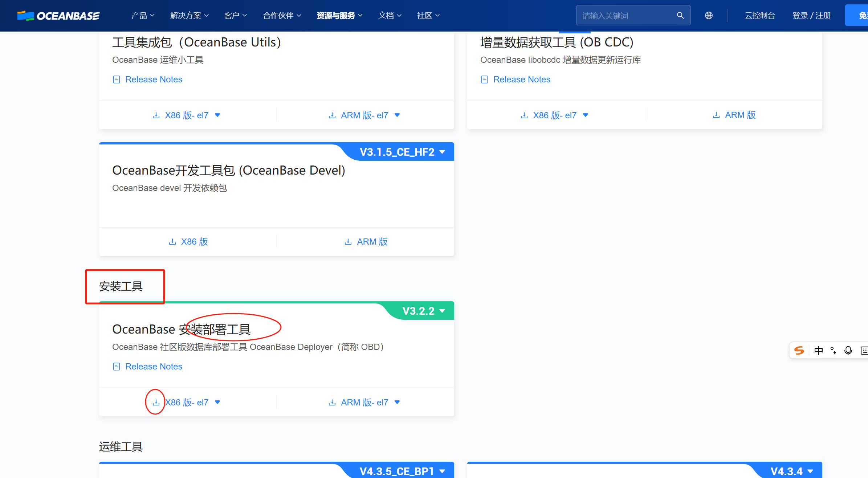The image size is (868, 478).
Task: Click the OceanBase logo
Action: (x=58, y=16)
